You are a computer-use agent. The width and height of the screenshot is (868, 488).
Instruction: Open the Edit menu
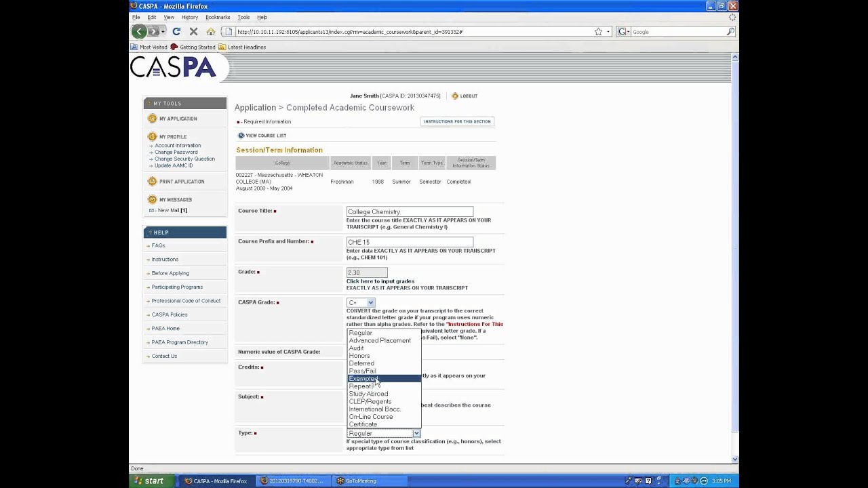(x=152, y=17)
